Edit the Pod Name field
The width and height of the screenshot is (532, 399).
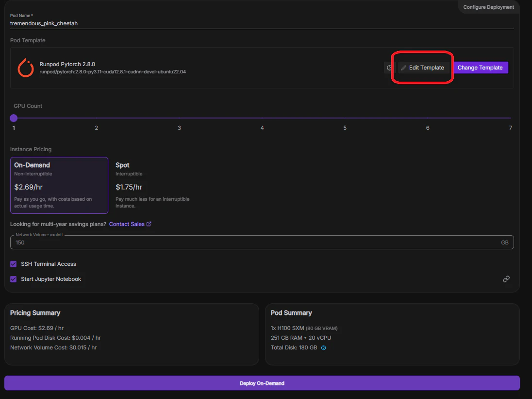[262, 23]
